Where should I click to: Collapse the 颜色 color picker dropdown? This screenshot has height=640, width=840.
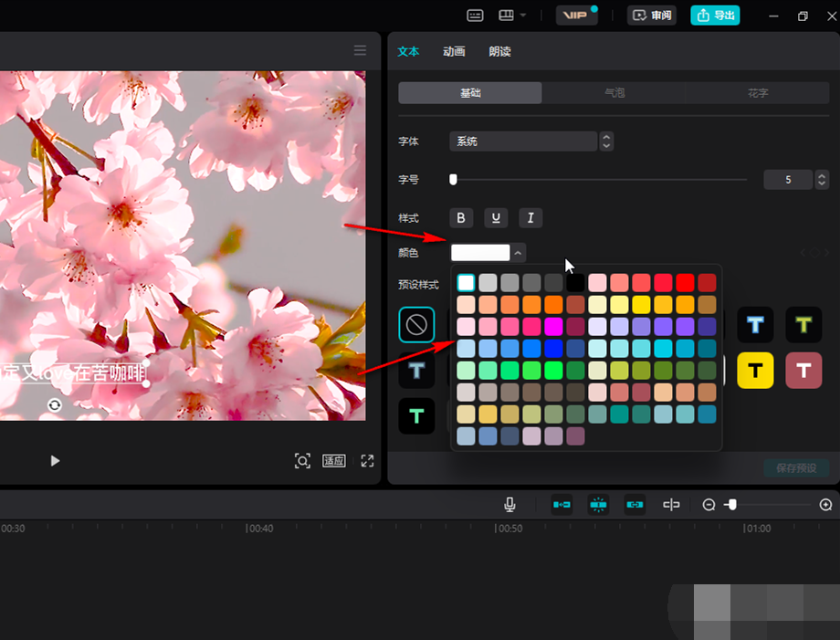[x=519, y=253]
